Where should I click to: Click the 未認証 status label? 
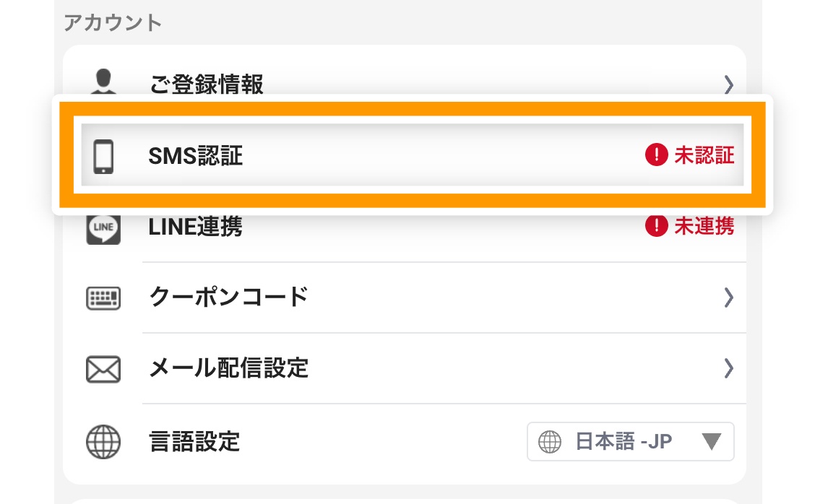pyautogui.click(x=707, y=155)
